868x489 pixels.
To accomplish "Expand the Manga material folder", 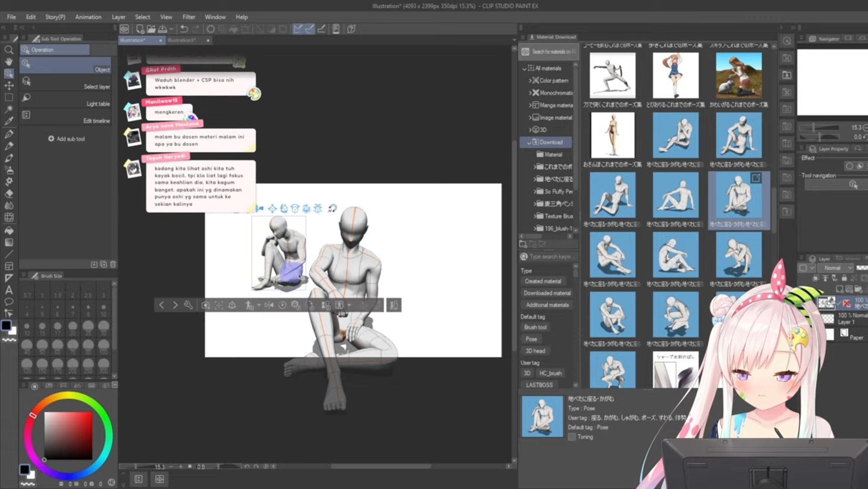I will coord(530,105).
